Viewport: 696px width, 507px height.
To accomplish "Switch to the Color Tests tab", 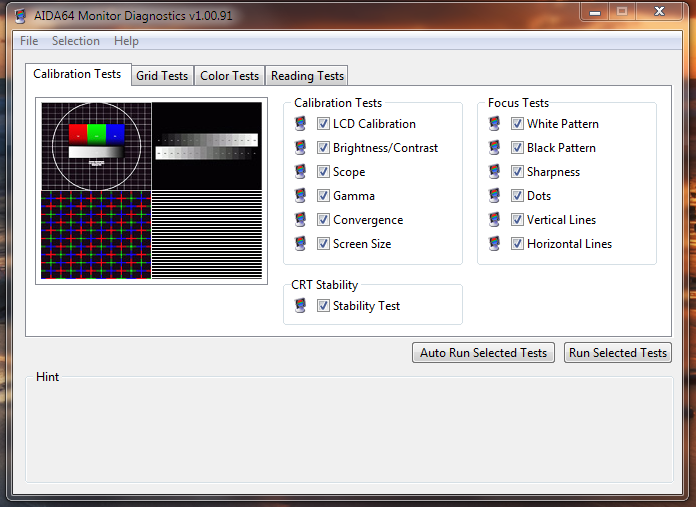I will coord(229,76).
